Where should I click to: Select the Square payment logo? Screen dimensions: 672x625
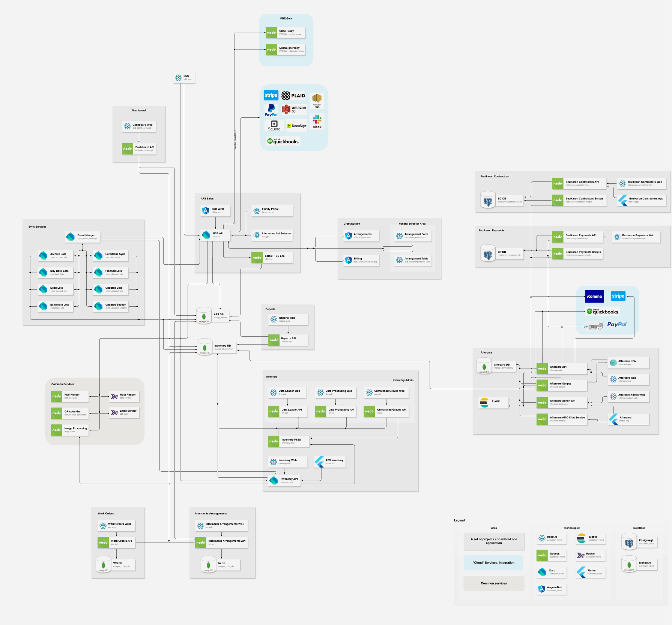pos(274,126)
